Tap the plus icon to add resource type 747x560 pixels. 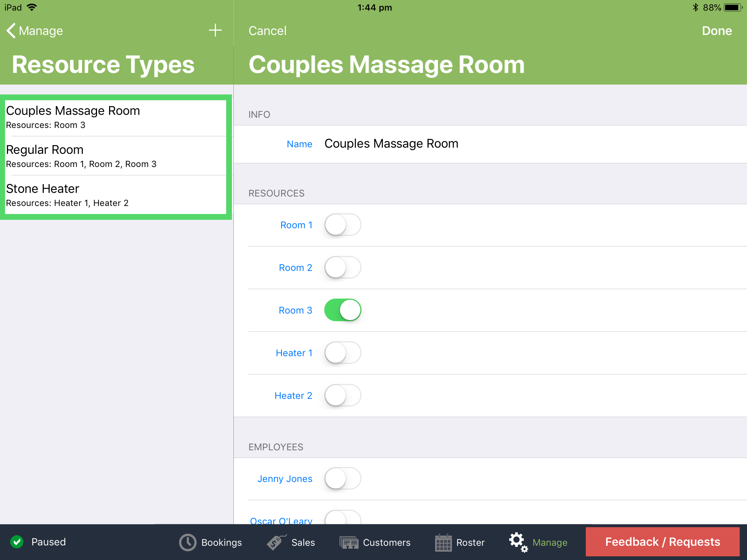point(215,30)
